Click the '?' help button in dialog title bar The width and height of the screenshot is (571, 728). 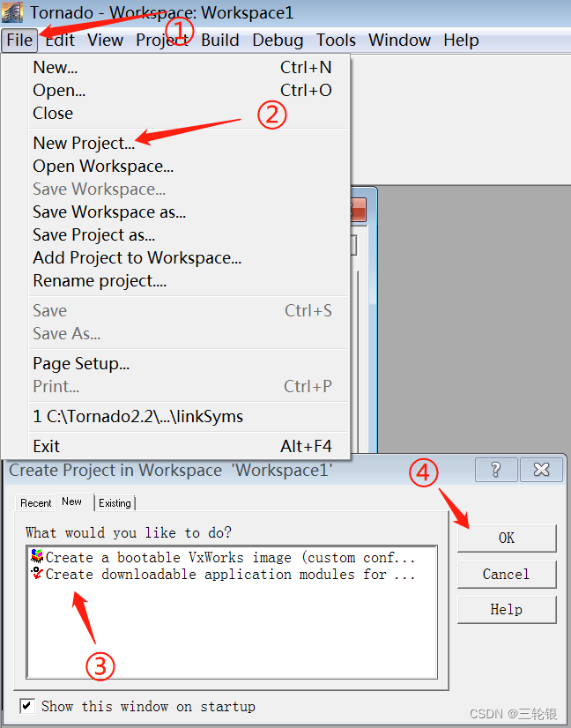tap(496, 470)
